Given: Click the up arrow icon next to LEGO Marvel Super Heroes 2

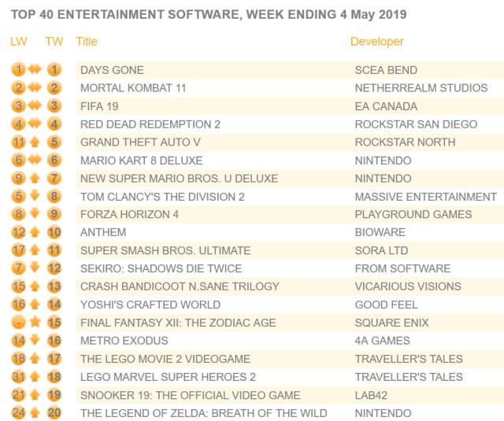Looking at the screenshot, I should [x=36, y=377].
